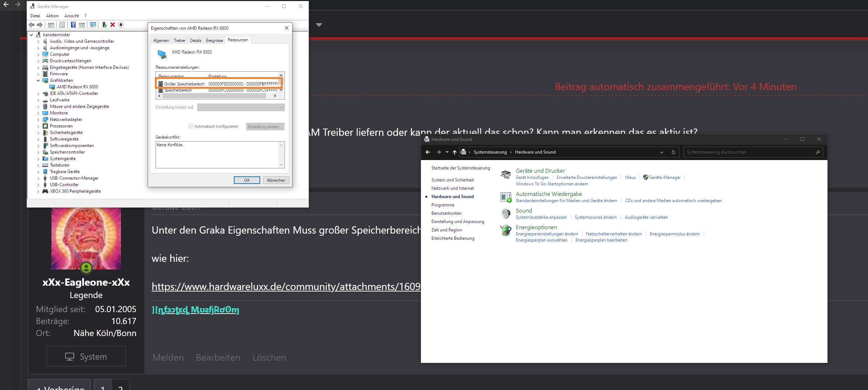
Task: Open Systemlautstärke anpassen link
Action: 541,217
